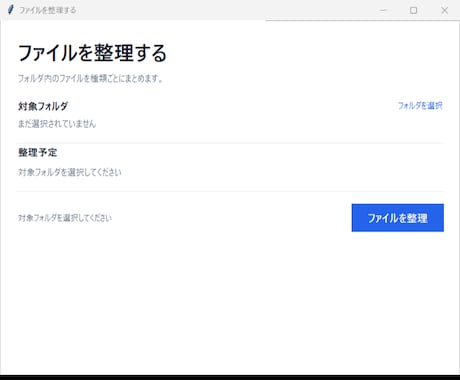Close the ファイルを整理する window
The width and height of the screenshot is (460, 380).
pyautogui.click(x=444, y=10)
